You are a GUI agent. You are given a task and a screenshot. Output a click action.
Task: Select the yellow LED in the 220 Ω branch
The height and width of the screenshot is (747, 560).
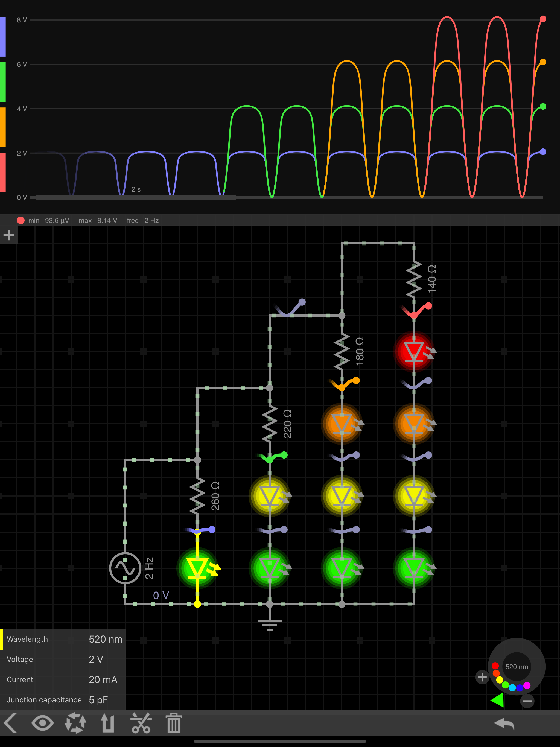270,496
